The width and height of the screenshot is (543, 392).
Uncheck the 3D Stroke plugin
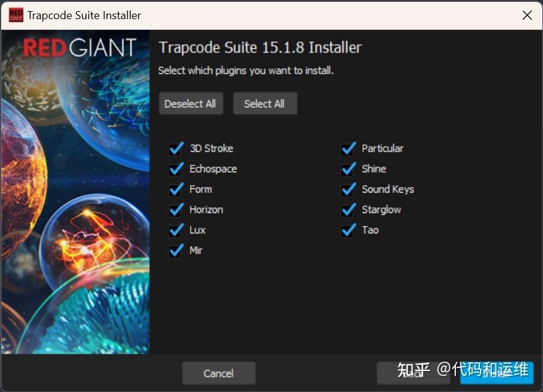point(176,148)
